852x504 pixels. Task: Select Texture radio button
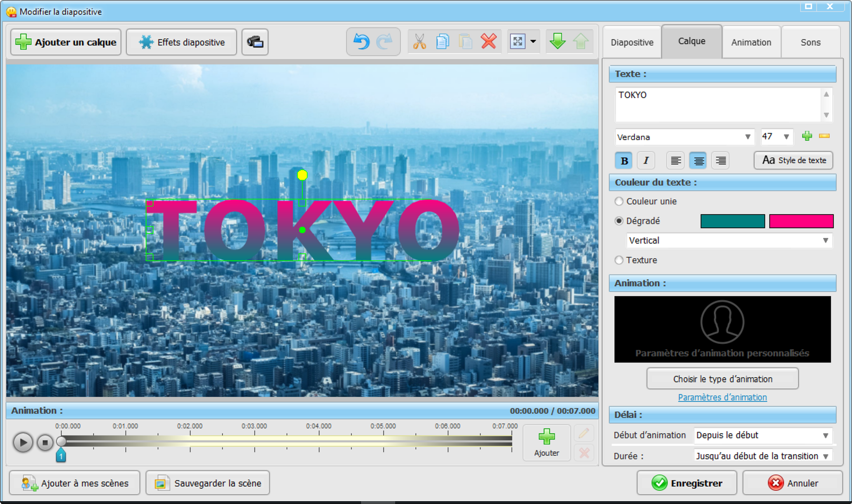click(619, 260)
